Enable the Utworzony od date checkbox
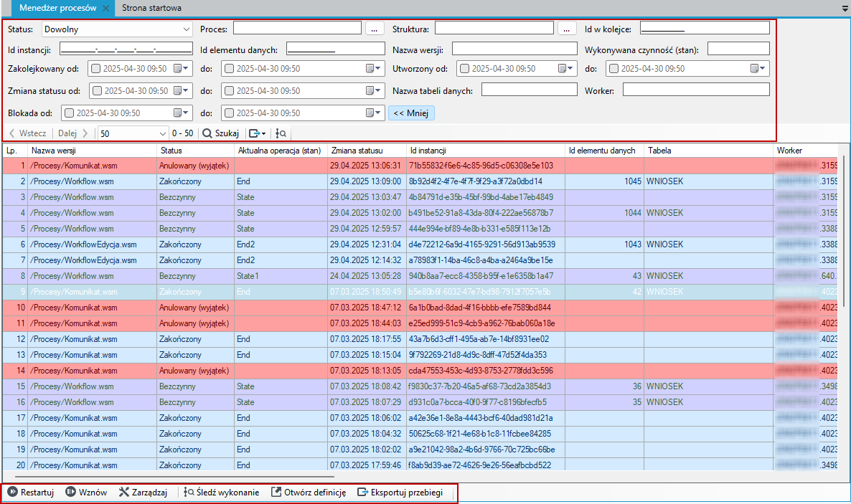 464,68
